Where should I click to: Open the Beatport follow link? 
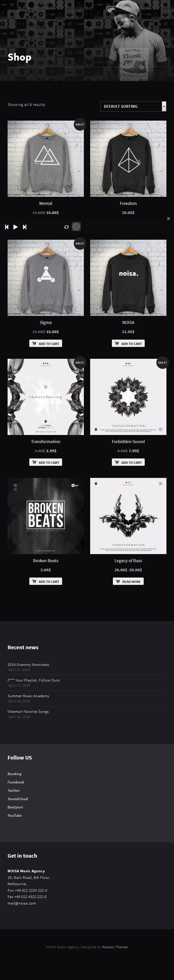pos(15,807)
